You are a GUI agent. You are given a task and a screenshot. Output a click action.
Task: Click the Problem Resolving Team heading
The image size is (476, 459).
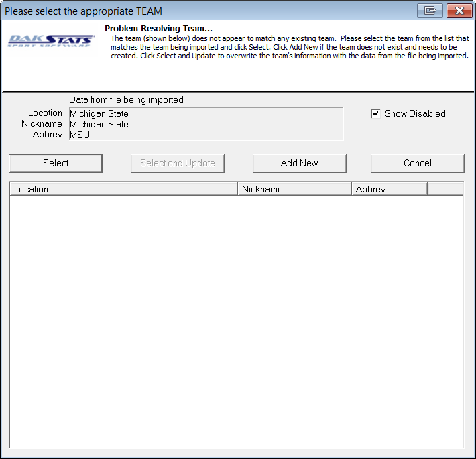(158, 29)
